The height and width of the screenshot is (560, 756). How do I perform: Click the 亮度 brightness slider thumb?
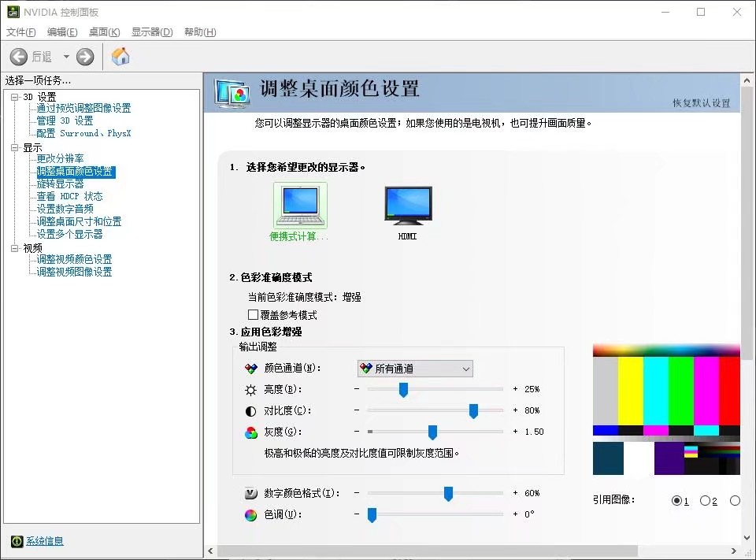point(403,390)
